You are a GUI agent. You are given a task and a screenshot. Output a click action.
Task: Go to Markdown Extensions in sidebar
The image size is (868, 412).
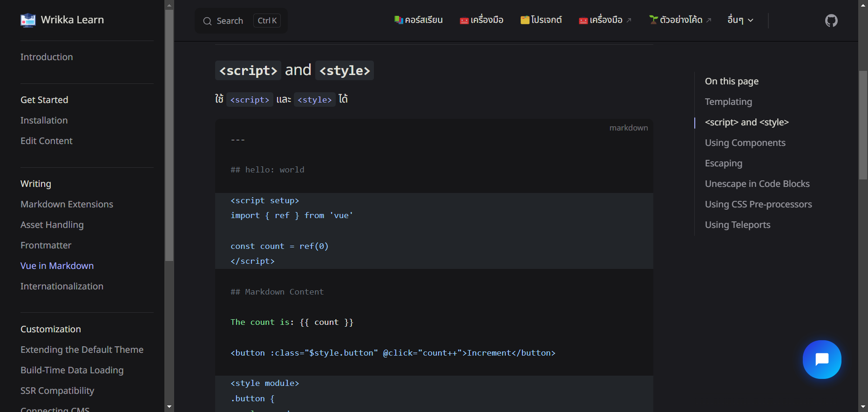pyautogui.click(x=67, y=204)
